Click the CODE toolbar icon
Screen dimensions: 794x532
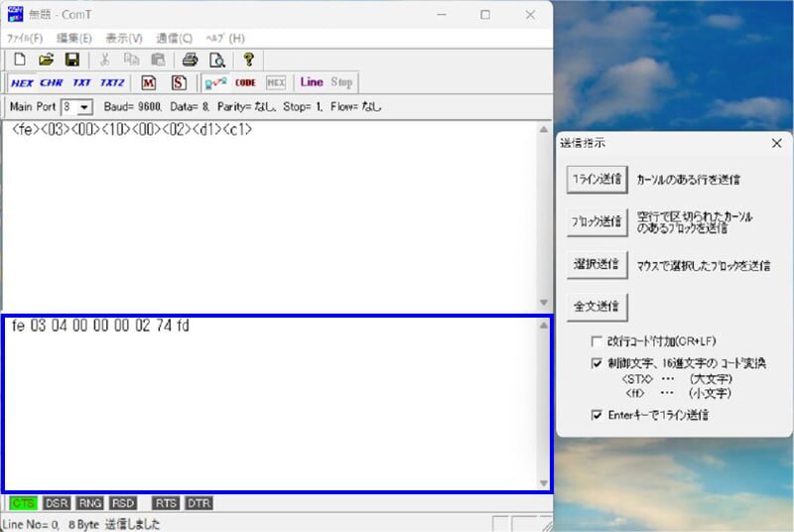pyautogui.click(x=245, y=82)
